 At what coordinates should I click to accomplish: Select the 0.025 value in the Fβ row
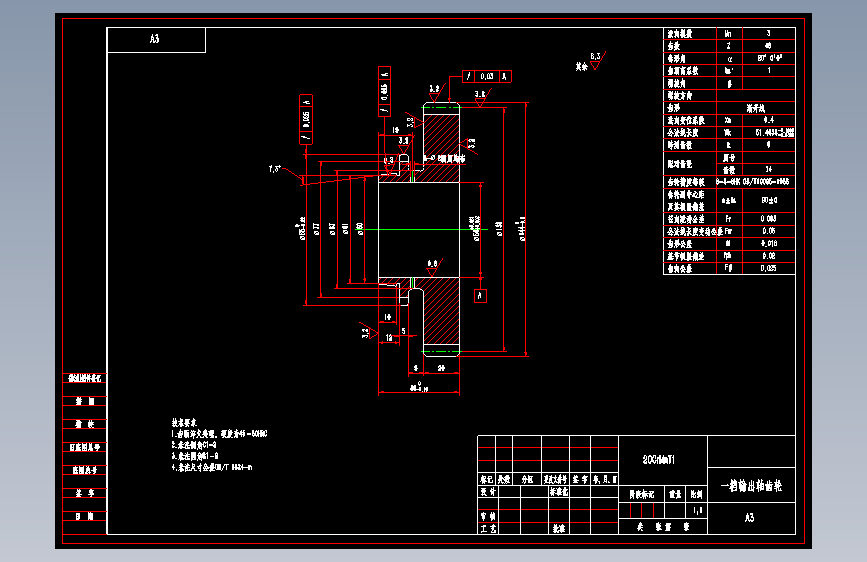click(769, 268)
